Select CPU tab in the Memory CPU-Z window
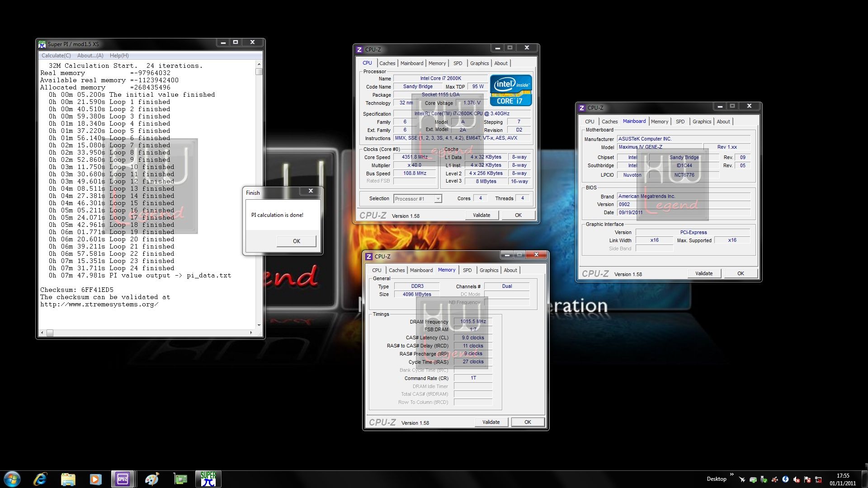868x488 pixels. coord(377,270)
